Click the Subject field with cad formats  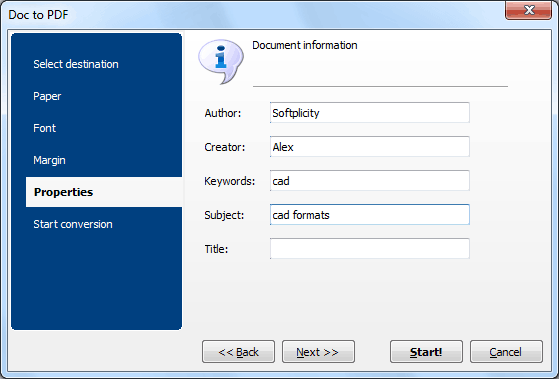[370, 215]
